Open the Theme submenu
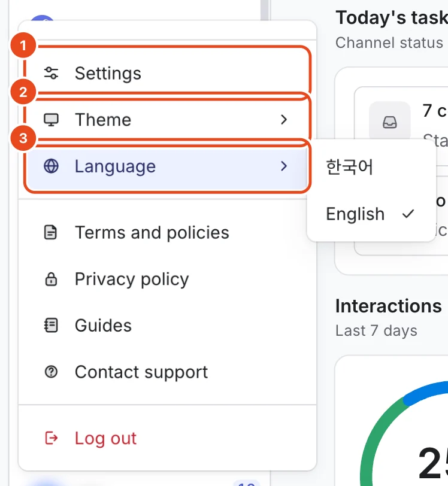The image size is (448, 486). [x=168, y=120]
